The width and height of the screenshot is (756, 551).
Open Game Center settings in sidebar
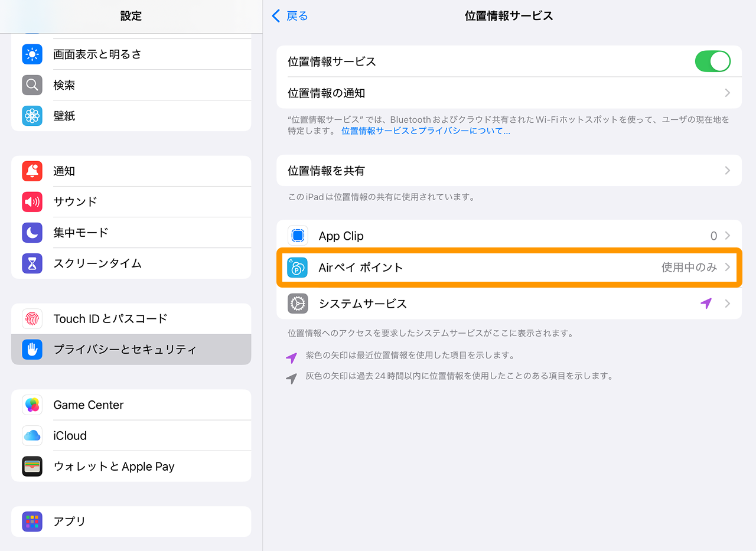click(x=131, y=405)
